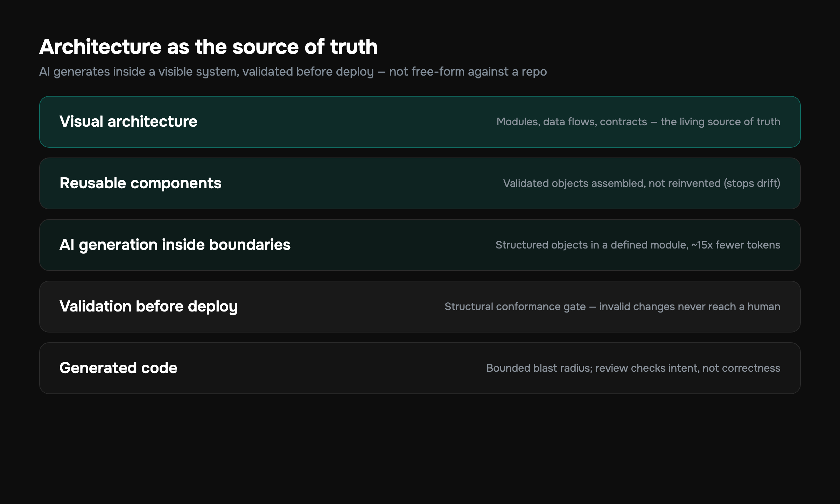Click 'Structural conformance gate' description

612,307
